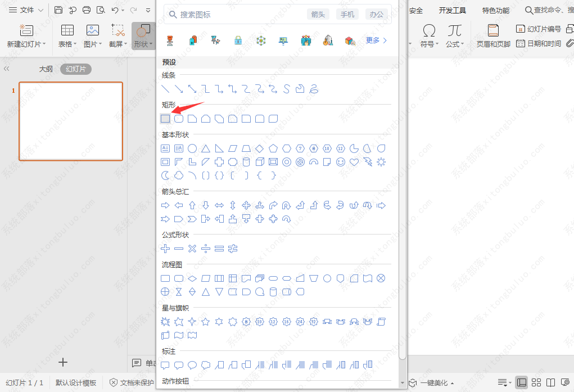Pick the multiply sign in 公式形状
This screenshot has height=392, width=574.
coord(192,249)
